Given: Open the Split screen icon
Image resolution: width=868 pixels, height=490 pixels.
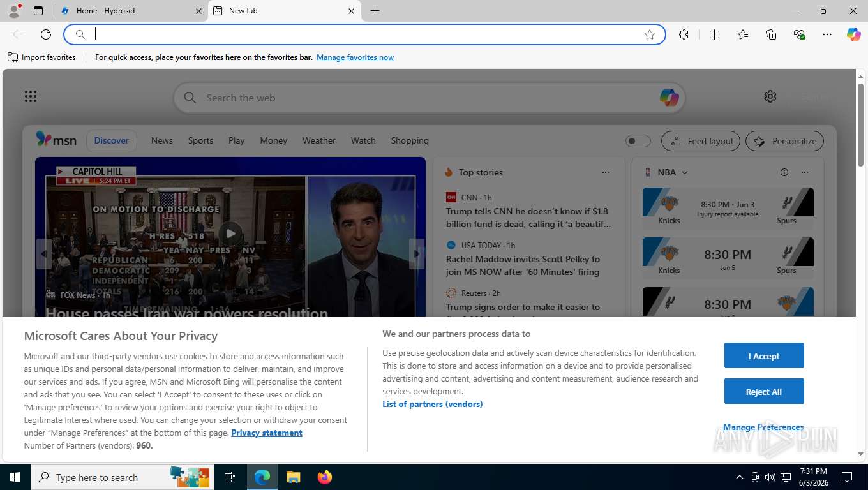Looking at the screenshot, I should click(715, 34).
